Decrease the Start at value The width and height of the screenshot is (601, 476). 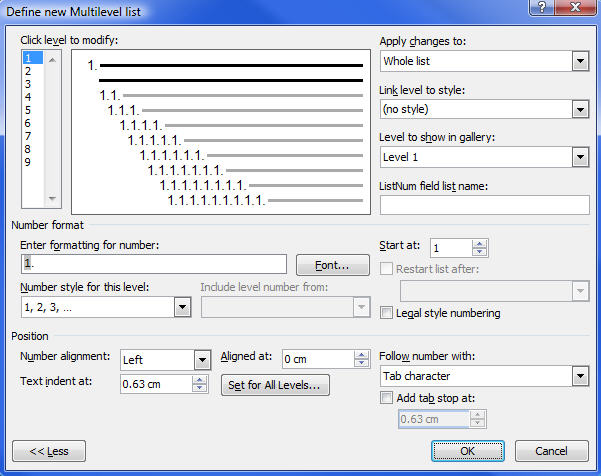click(479, 252)
